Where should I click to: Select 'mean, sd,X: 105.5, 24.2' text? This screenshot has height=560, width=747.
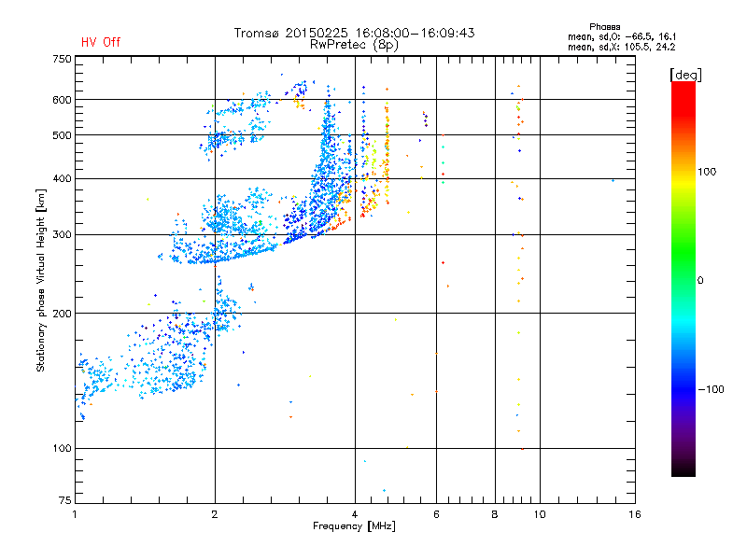(621, 47)
